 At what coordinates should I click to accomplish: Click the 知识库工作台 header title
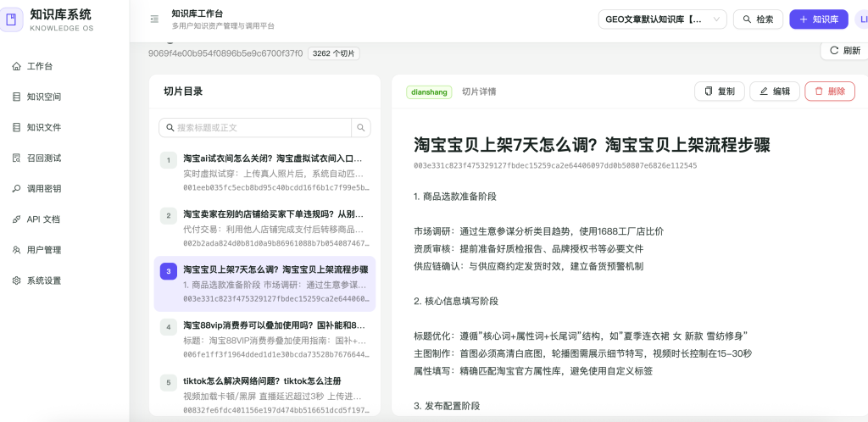coord(197,14)
